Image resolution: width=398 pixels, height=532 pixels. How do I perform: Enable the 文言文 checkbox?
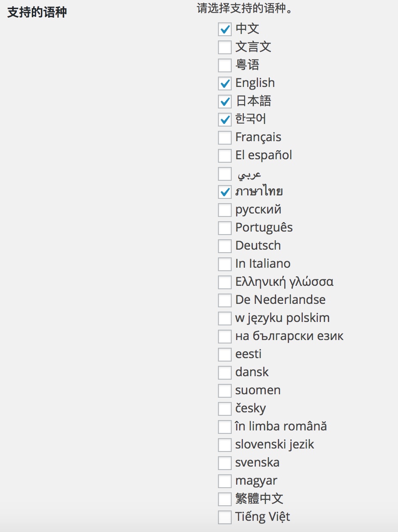(x=225, y=47)
